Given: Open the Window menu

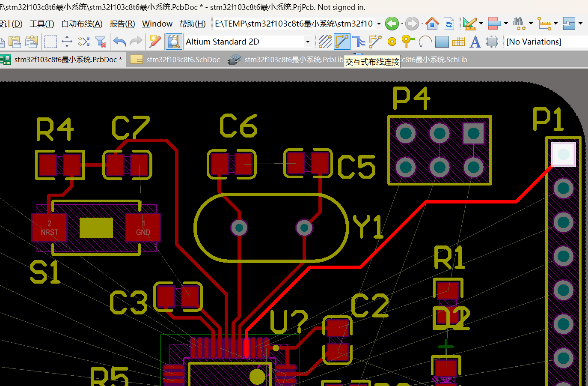Looking at the screenshot, I should (157, 24).
